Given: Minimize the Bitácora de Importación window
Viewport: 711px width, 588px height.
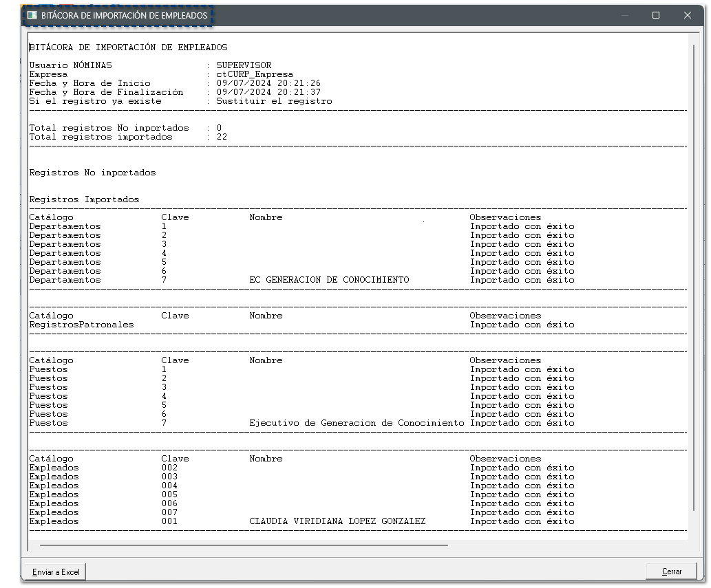Looking at the screenshot, I should tap(624, 15).
